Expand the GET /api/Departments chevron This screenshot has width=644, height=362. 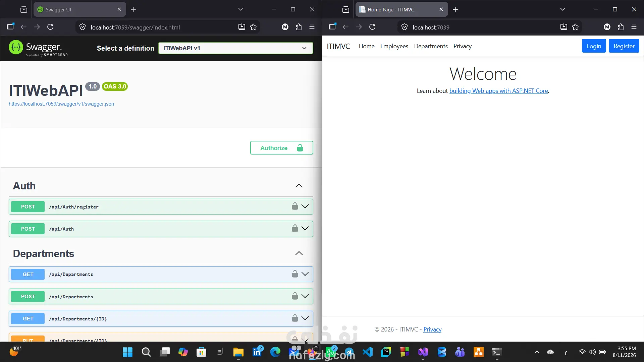(305, 274)
